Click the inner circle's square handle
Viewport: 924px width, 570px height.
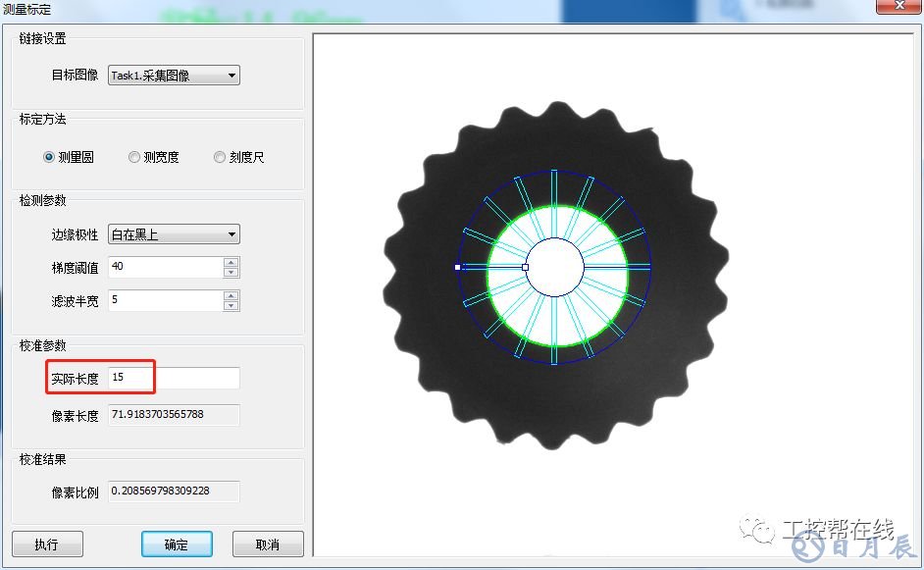526,267
